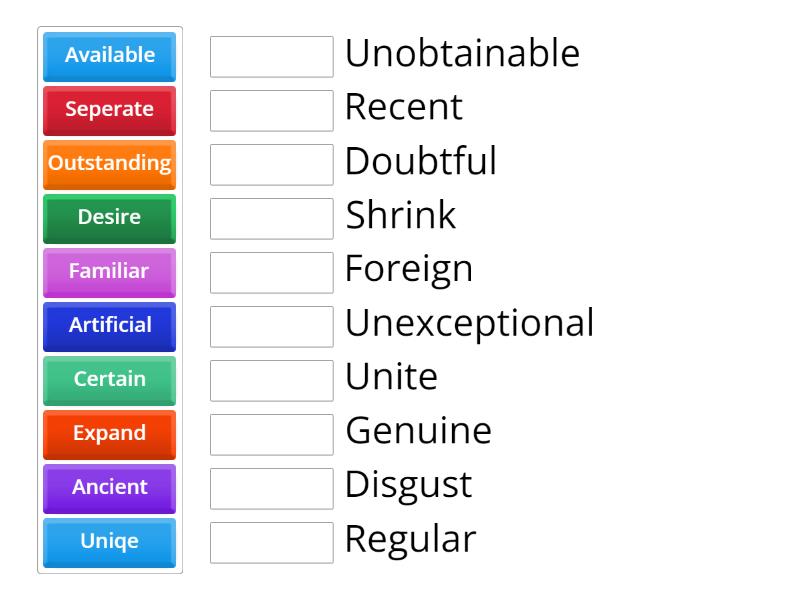Click the answer box beside Unexceptional

coord(271,327)
